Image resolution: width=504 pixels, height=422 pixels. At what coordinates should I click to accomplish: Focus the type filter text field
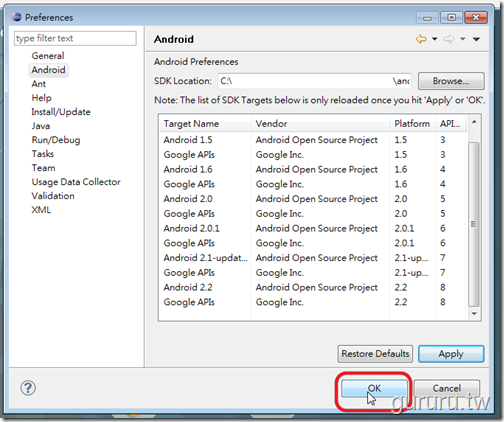click(75, 38)
